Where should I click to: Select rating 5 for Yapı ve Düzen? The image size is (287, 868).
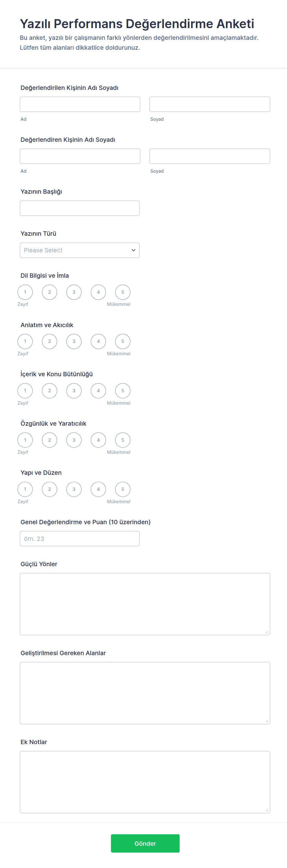click(x=123, y=489)
